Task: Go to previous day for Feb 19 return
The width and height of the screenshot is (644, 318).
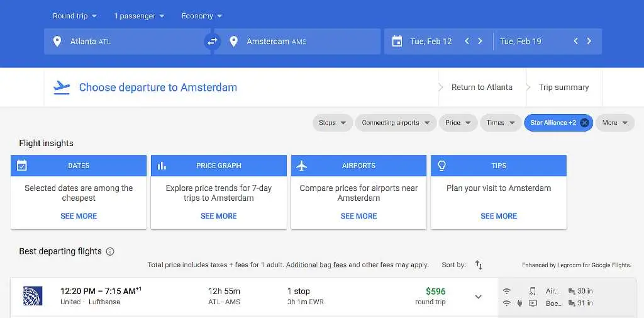Action: 576,41
